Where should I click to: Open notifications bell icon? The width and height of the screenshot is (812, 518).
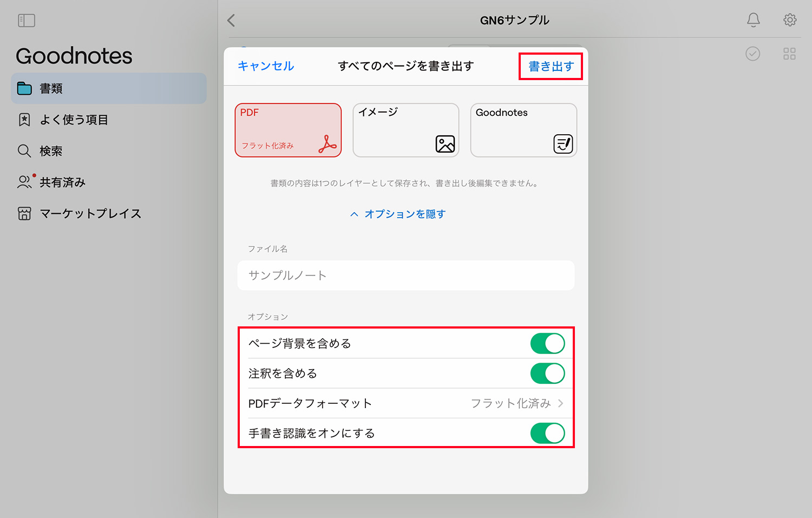coord(753,20)
